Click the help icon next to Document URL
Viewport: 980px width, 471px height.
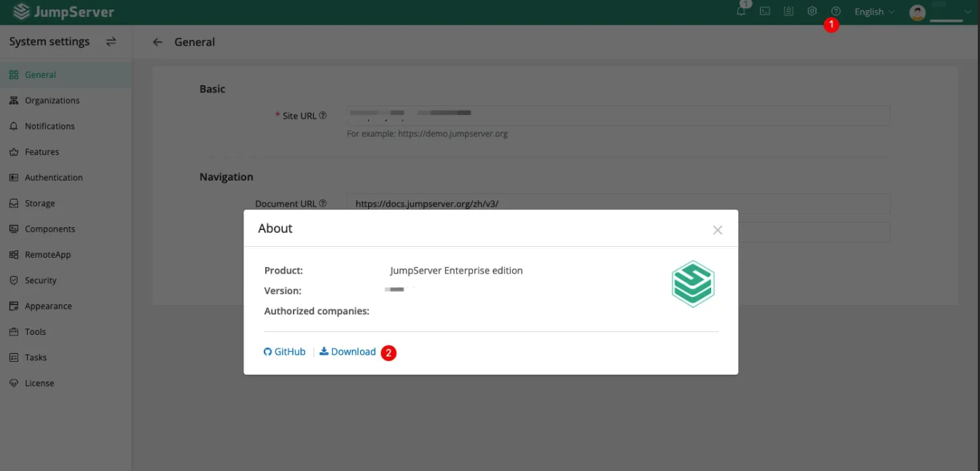[323, 204]
